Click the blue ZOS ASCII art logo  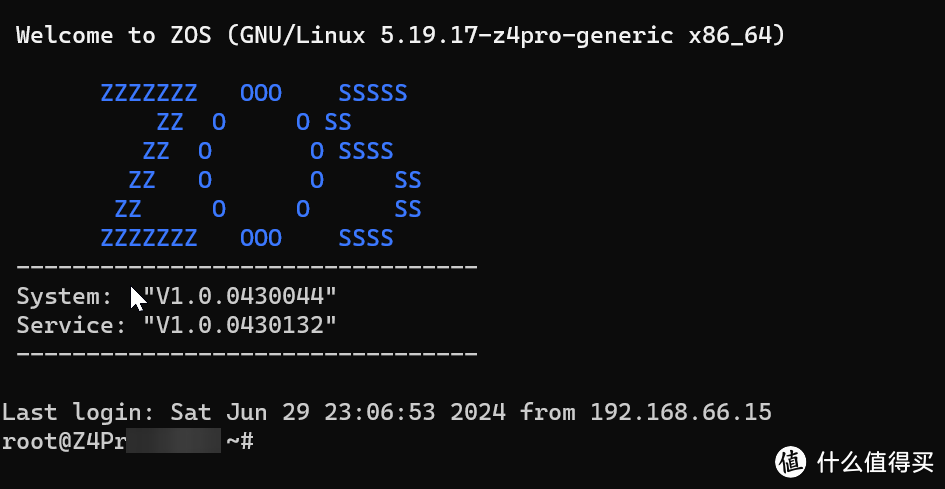coord(260,166)
